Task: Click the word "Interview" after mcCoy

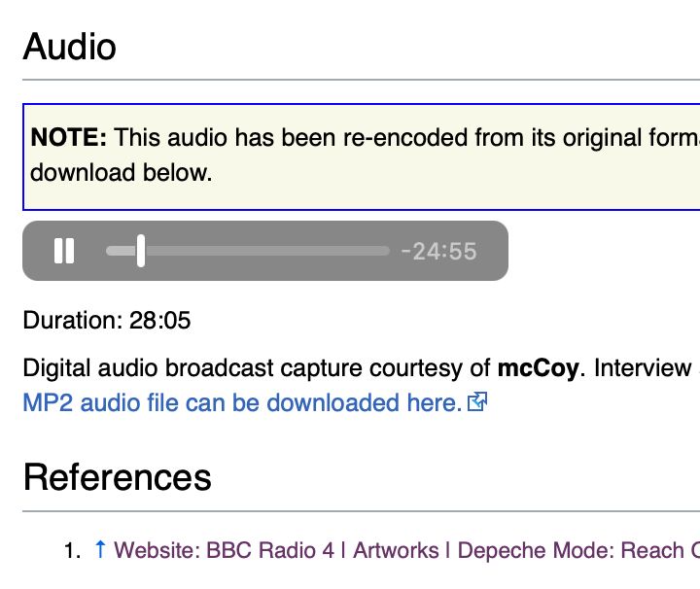Action: coord(643,368)
